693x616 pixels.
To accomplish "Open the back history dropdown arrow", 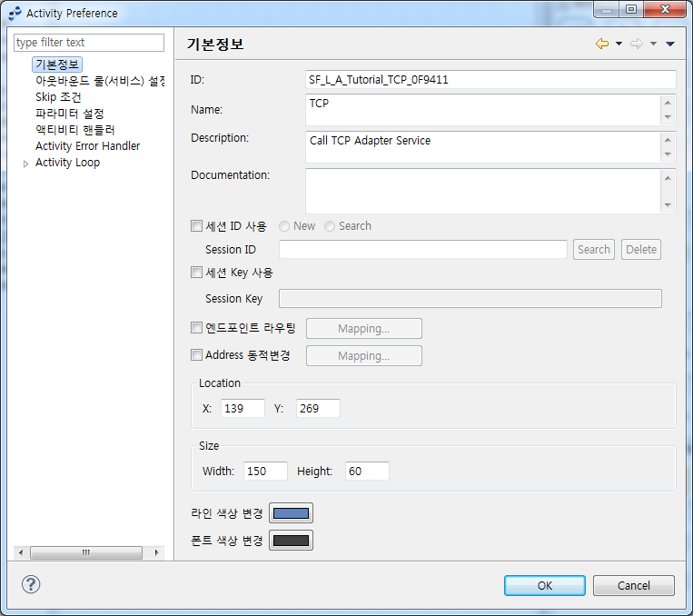I will pyautogui.click(x=619, y=44).
